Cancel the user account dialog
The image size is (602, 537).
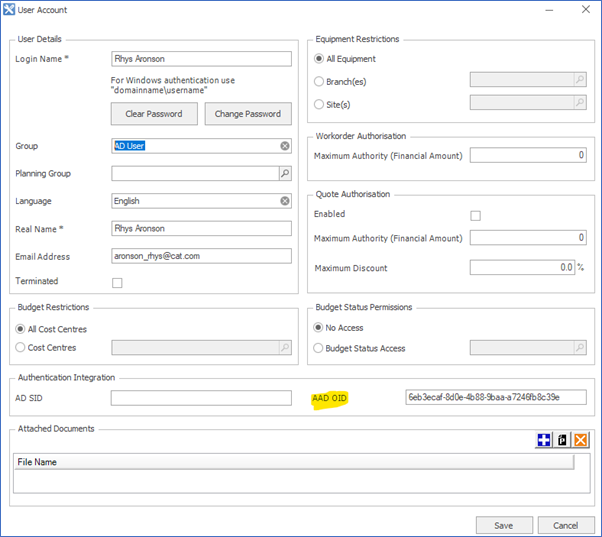[566, 525]
